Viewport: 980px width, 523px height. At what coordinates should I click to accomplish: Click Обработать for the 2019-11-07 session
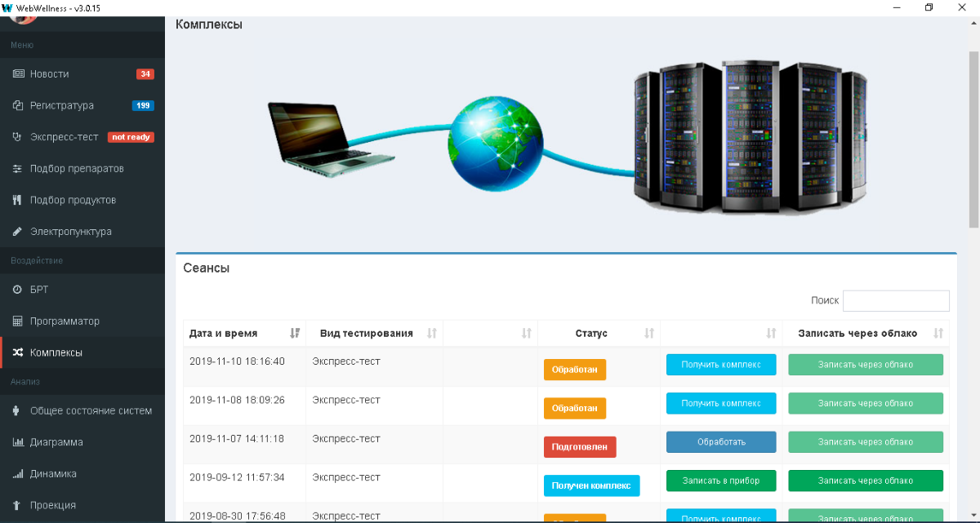click(x=721, y=442)
